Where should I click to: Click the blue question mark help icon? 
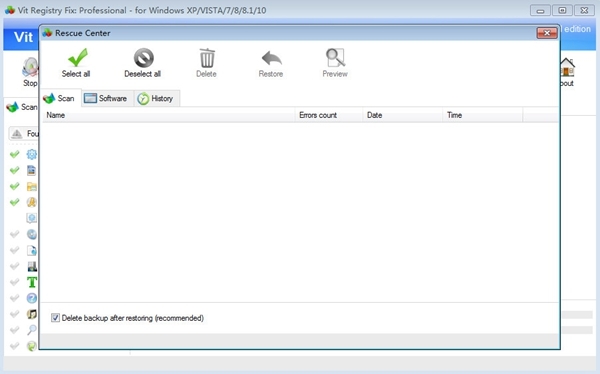coord(32,298)
